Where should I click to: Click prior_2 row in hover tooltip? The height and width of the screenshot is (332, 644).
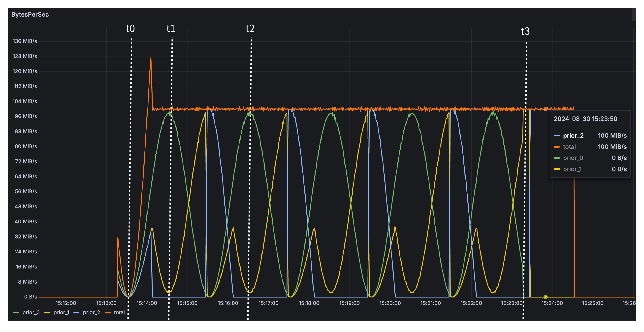[x=590, y=135]
